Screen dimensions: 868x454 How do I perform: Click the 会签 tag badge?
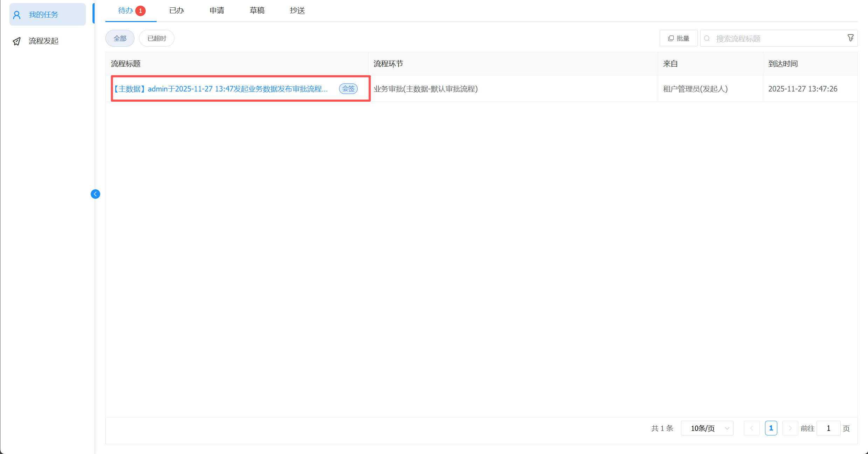pyautogui.click(x=348, y=89)
